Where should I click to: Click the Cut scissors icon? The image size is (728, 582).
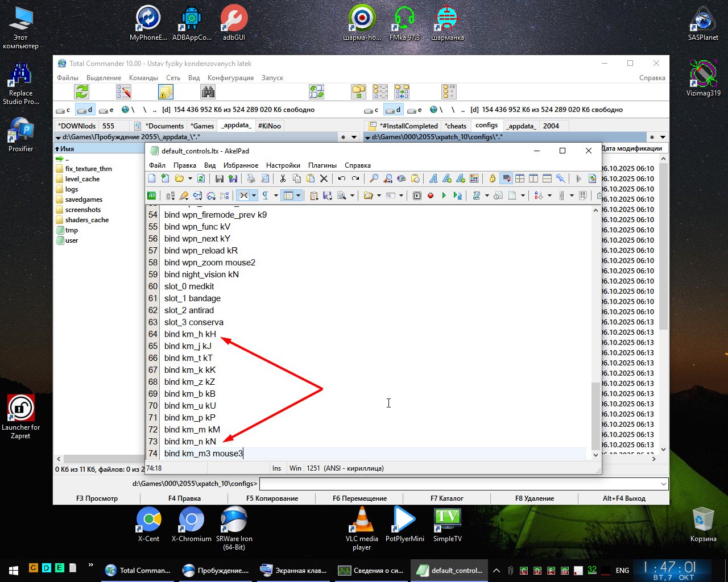283,178
